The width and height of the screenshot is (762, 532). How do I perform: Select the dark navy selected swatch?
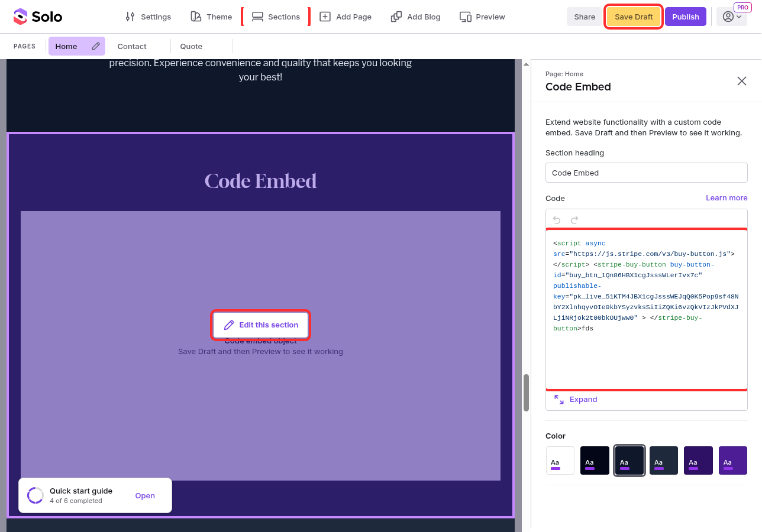(x=629, y=460)
